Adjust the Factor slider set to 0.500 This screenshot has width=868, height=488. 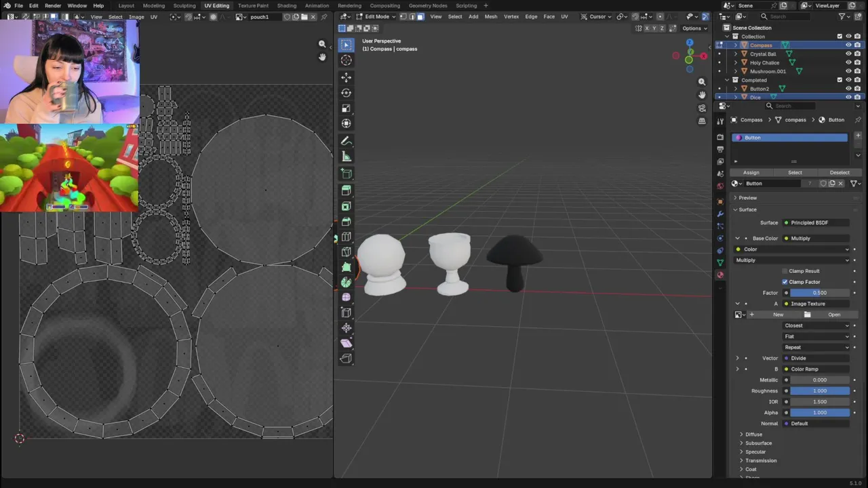820,293
